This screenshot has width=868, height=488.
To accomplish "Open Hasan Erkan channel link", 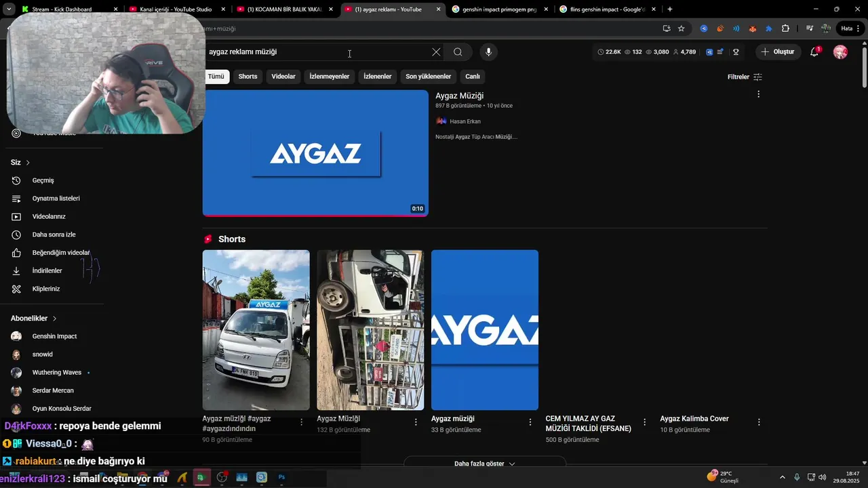I will click(465, 121).
